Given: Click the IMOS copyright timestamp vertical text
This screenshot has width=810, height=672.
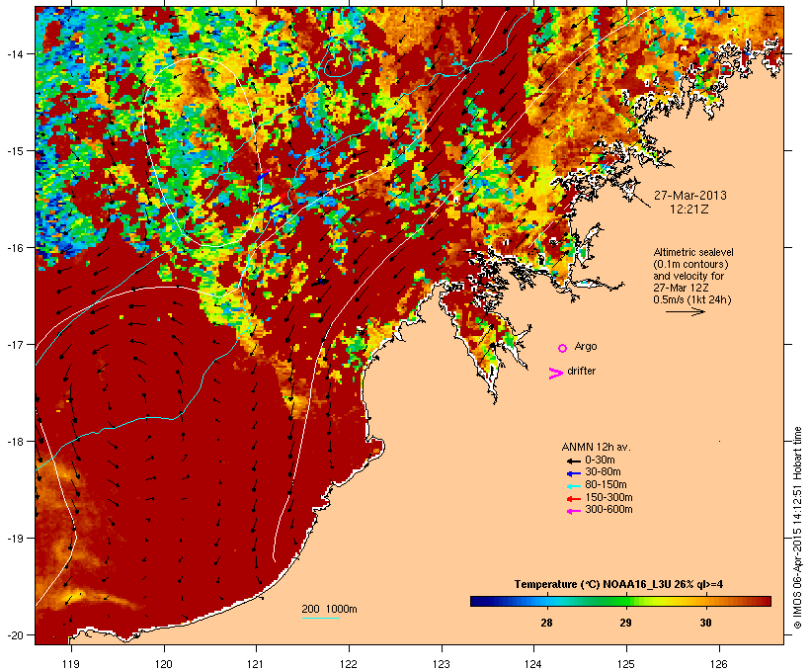Looking at the screenshot, I should pos(797,528).
